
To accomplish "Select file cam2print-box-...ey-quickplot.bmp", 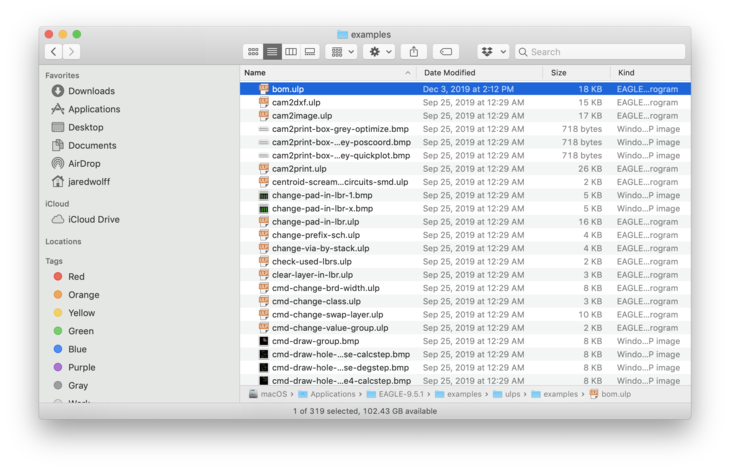I will 465,155.
